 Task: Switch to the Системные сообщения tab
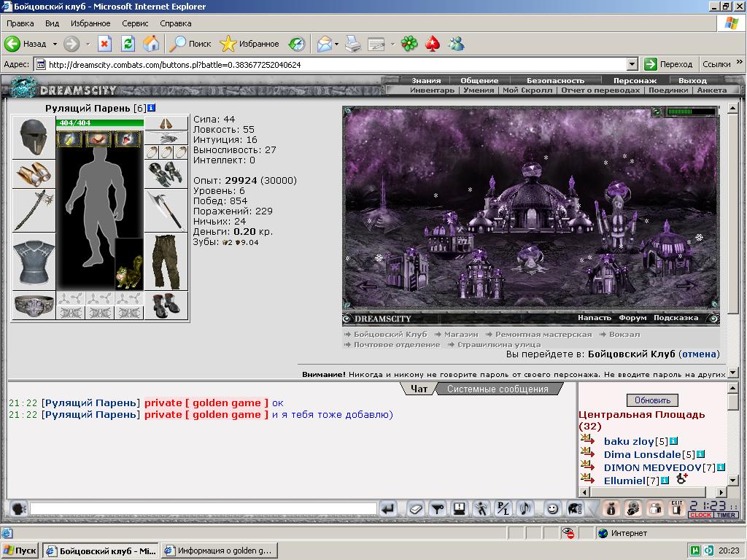click(498, 389)
